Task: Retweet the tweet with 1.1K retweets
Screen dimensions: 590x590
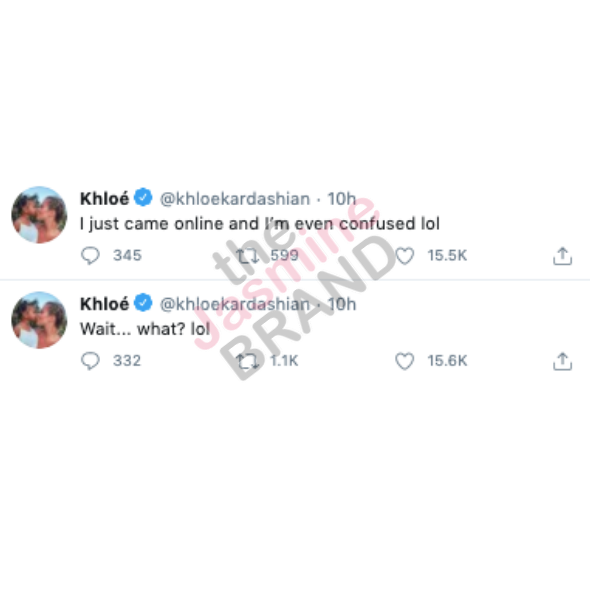Action: (x=248, y=361)
